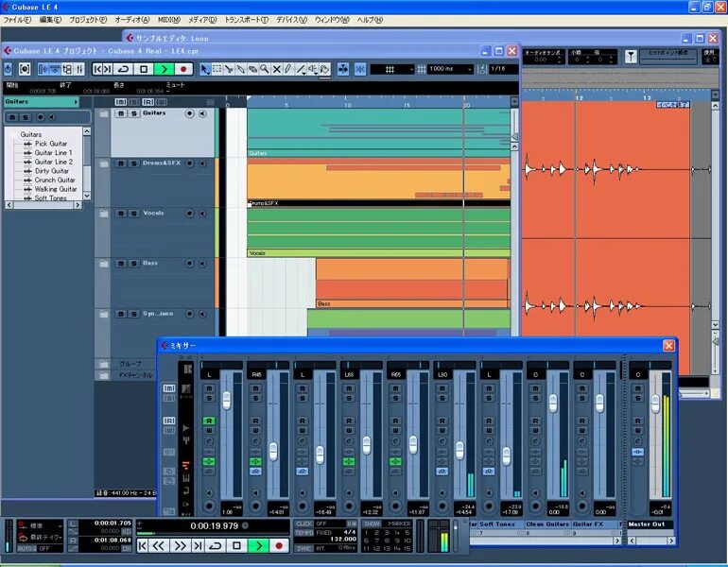The image size is (728, 567).
Task: Toggle monitor on Vocals track
Action: point(202,214)
